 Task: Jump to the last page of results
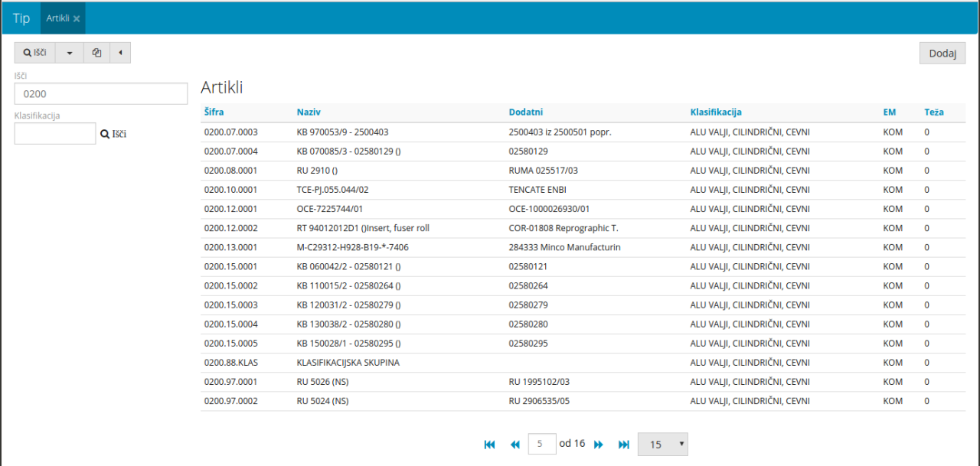[x=624, y=445]
